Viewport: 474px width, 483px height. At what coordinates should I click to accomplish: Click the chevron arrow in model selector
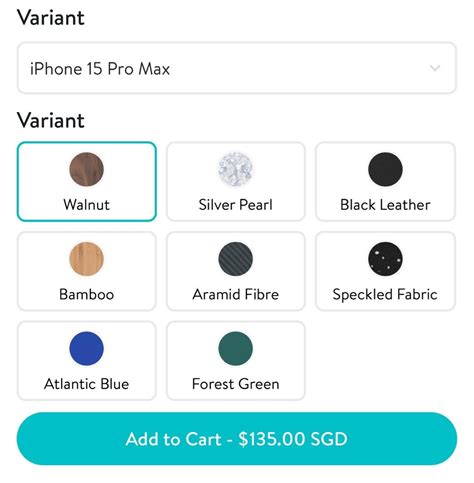point(435,68)
